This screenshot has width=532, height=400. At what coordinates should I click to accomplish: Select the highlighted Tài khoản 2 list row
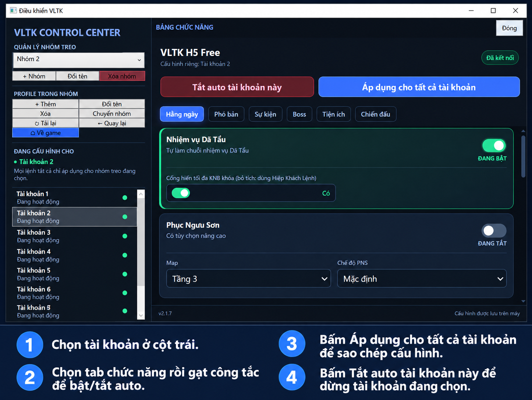tap(75, 217)
